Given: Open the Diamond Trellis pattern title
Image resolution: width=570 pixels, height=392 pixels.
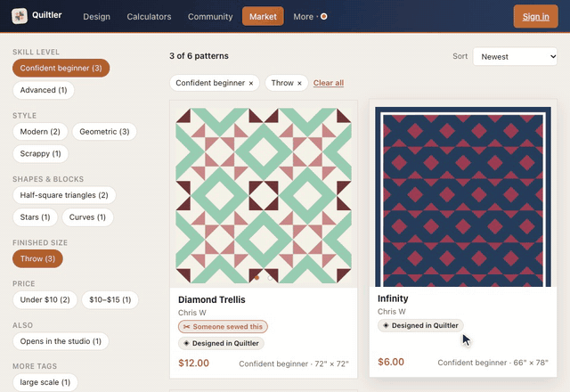Looking at the screenshot, I should tap(212, 299).
